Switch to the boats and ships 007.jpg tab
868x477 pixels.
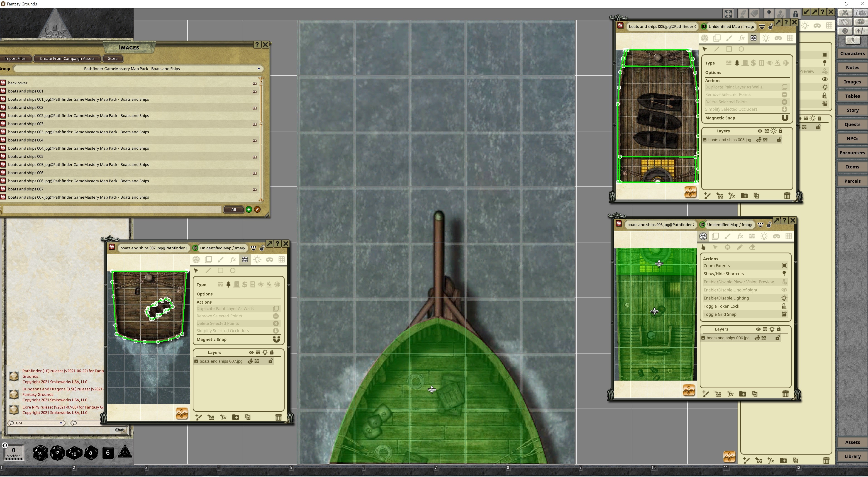pos(154,248)
